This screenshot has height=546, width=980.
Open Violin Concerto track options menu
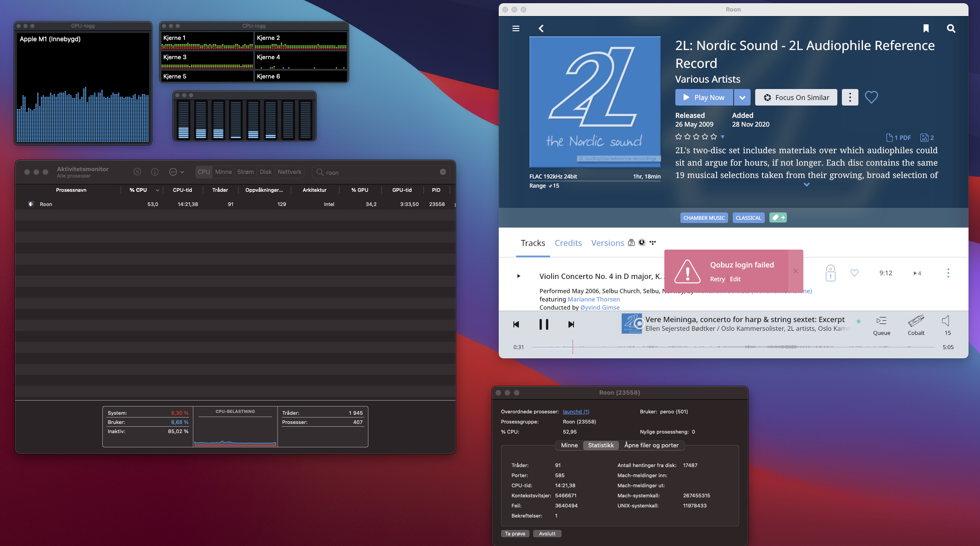(x=948, y=273)
